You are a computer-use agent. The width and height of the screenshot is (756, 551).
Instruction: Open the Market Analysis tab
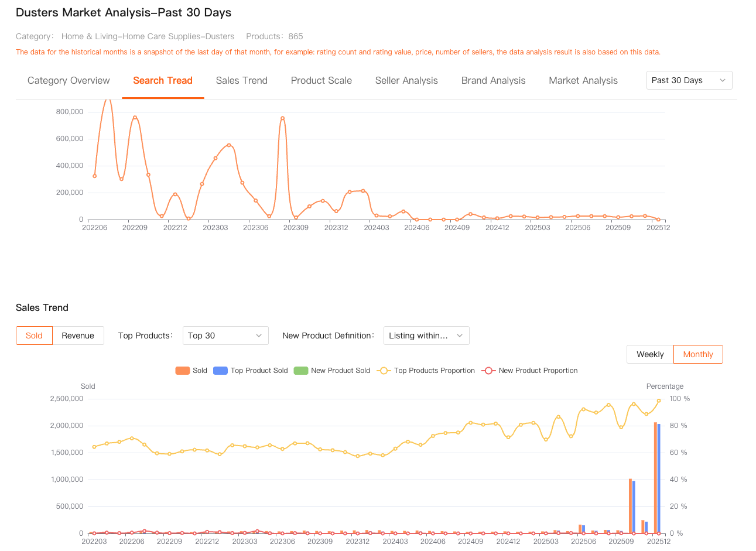(x=583, y=81)
